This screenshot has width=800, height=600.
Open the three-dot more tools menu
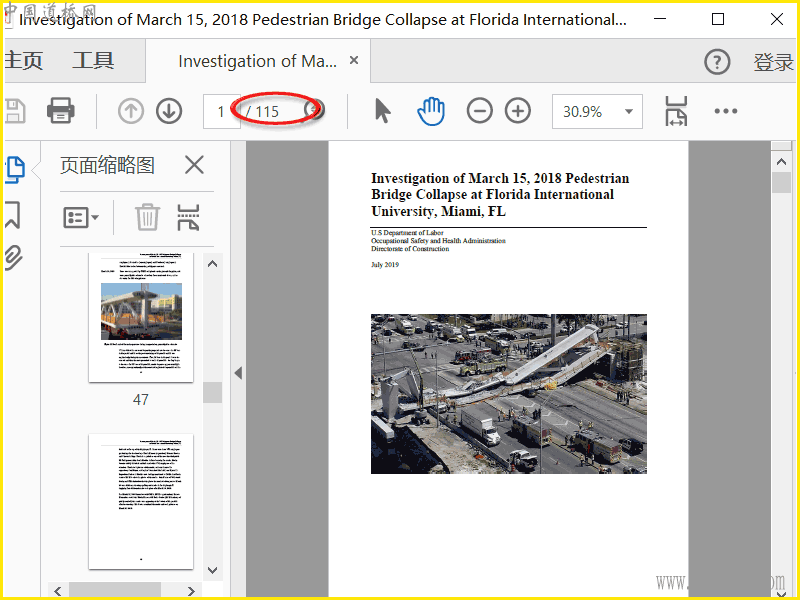pos(726,111)
